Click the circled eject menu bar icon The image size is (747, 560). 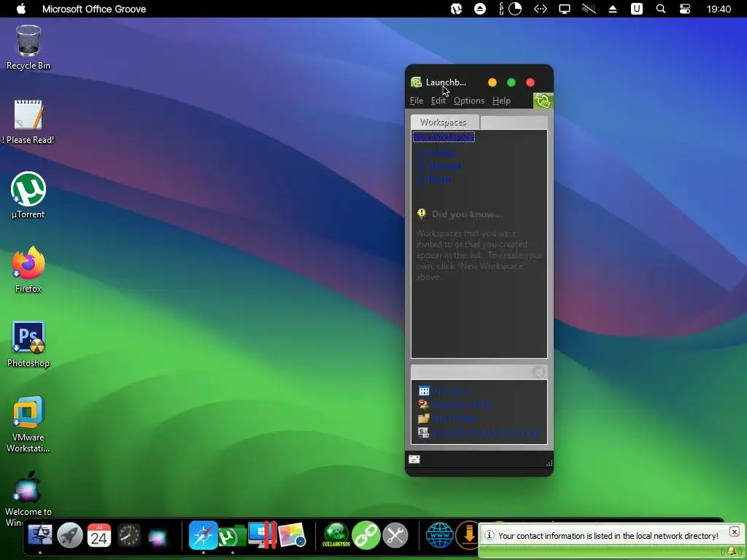coord(480,9)
